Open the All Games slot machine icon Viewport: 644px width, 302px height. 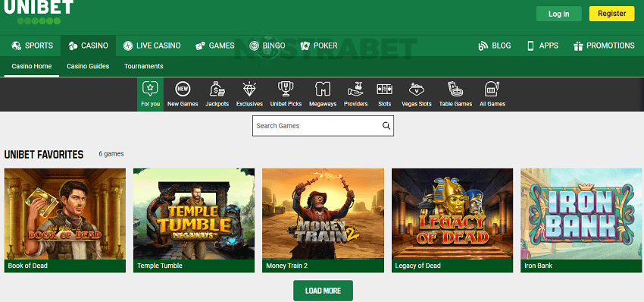coord(492,90)
